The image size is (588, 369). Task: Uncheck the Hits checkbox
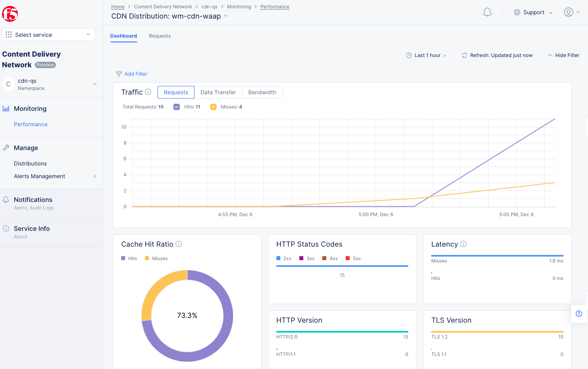(x=176, y=107)
